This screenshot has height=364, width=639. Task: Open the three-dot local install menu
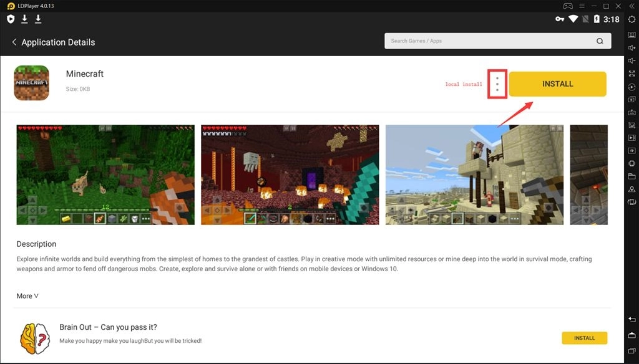[496, 84]
